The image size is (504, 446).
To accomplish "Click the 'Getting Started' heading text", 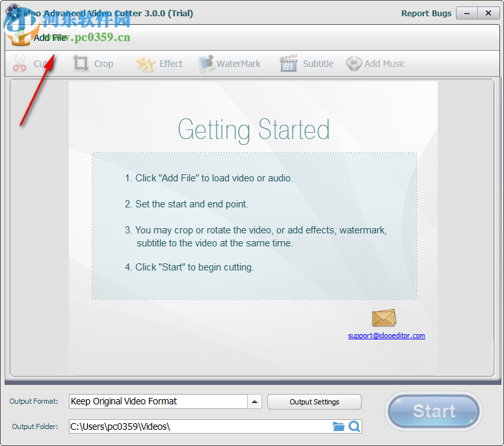I will 254,130.
